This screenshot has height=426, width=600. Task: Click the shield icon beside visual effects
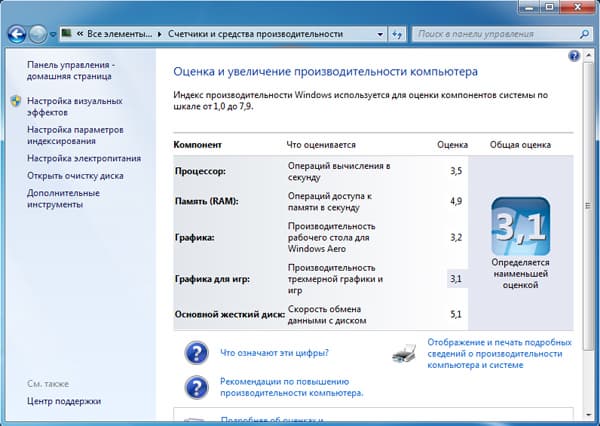pos(16,101)
